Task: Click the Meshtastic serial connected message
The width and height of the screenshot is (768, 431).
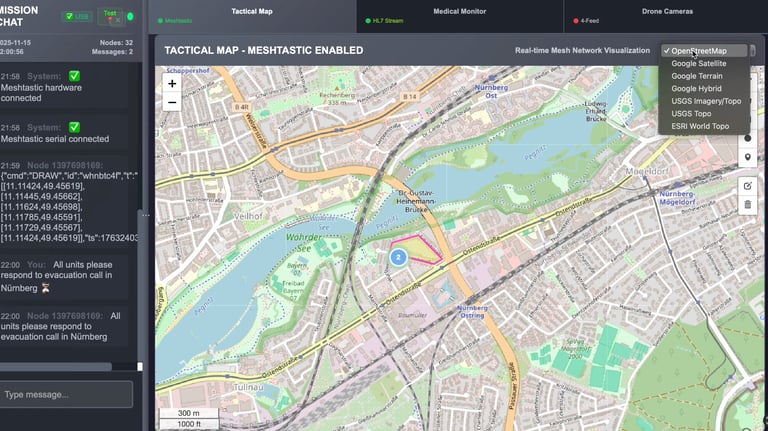Action: pyautogui.click(x=64, y=133)
